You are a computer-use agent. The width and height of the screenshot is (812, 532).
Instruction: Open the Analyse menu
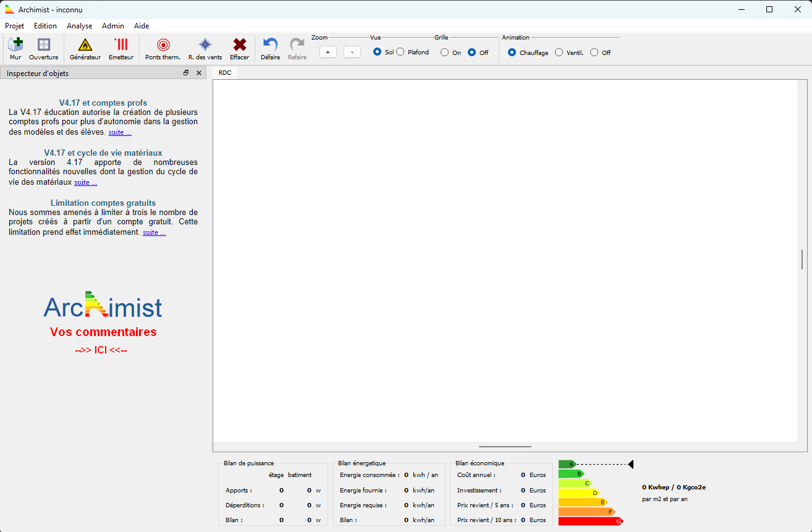pos(79,26)
